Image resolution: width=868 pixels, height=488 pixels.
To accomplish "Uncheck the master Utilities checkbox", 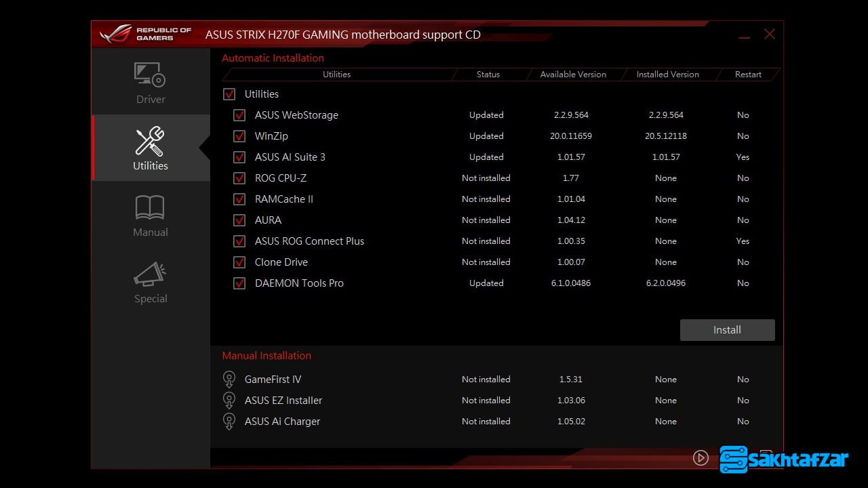I will click(x=229, y=94).
